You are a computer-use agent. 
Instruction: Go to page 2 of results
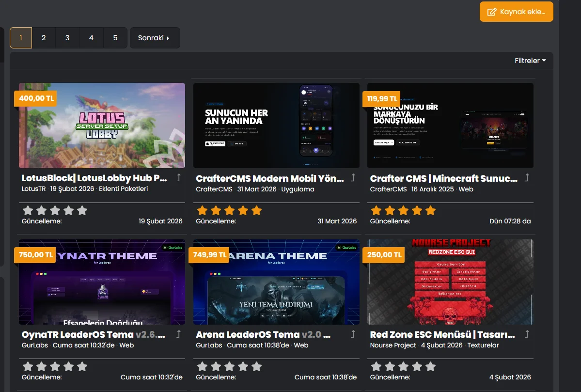tap(44, 38)
